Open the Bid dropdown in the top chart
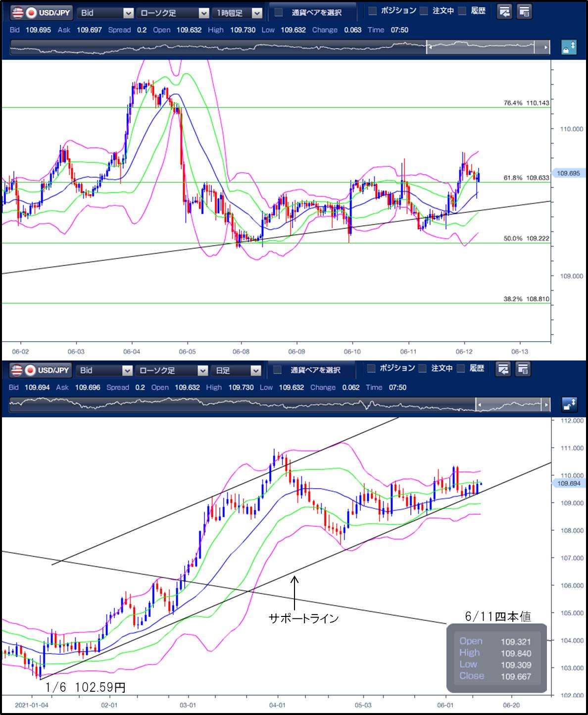 (x=105, y=13)
